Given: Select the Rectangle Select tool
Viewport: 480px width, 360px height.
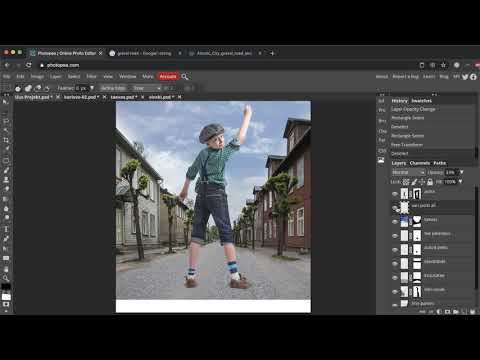Looking at the screenshot, I should (6, 112).
